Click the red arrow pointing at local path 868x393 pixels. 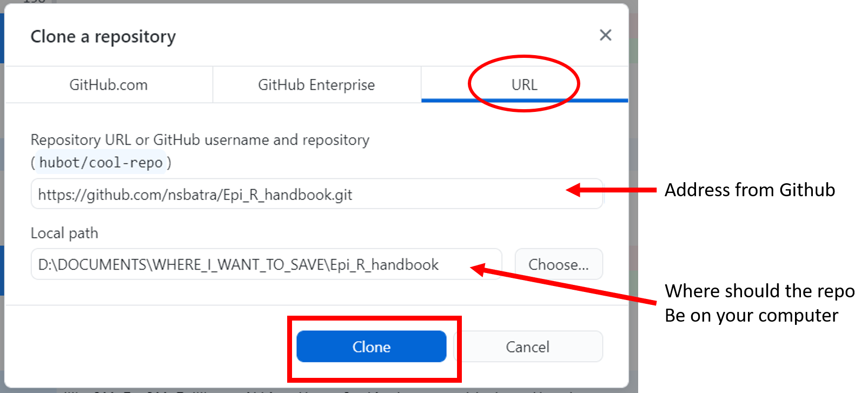point(562,284)
